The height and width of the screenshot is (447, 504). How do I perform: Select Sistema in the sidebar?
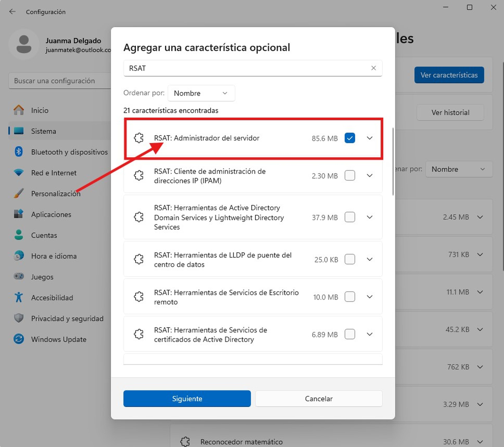point(60,131)
